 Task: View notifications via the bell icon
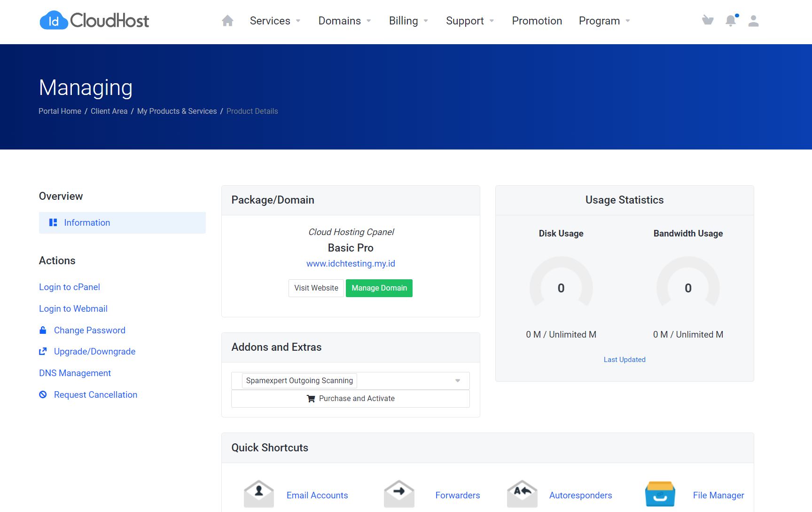(x=730, y=21)
